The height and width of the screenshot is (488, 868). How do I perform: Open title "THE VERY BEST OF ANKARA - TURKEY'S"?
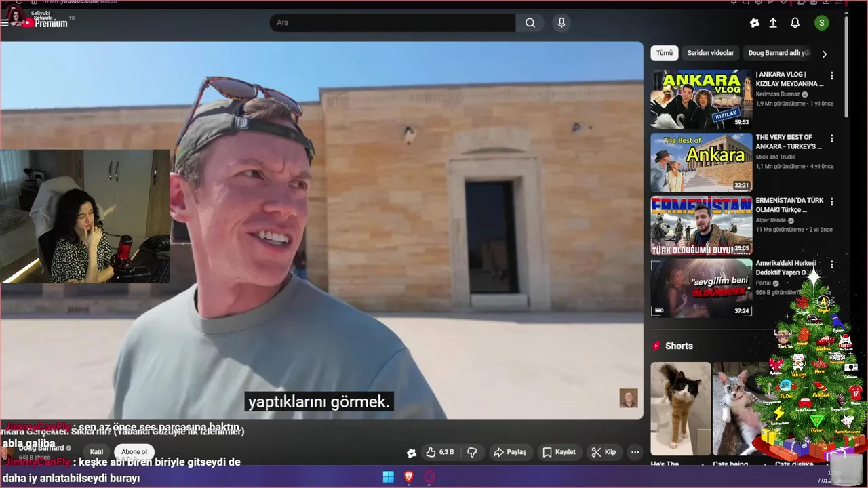point(789,142)
